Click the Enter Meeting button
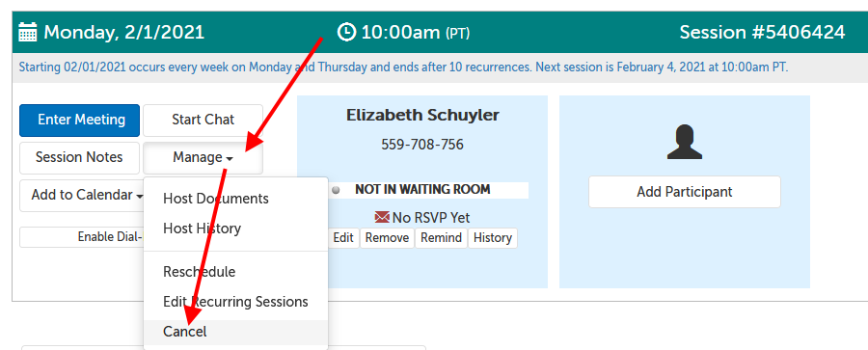 tap(80, 121)
